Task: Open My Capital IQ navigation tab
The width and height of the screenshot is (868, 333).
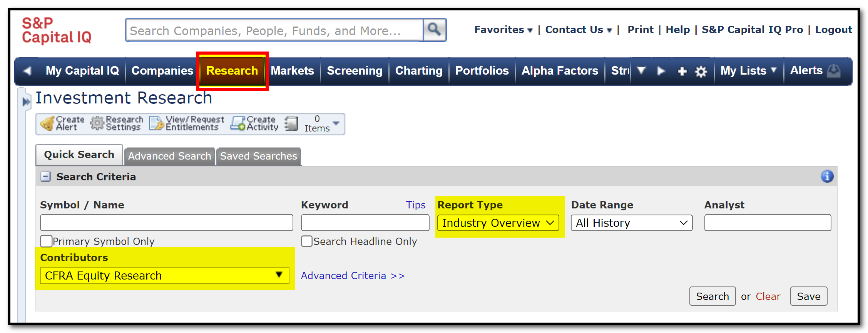Action: 82,71
